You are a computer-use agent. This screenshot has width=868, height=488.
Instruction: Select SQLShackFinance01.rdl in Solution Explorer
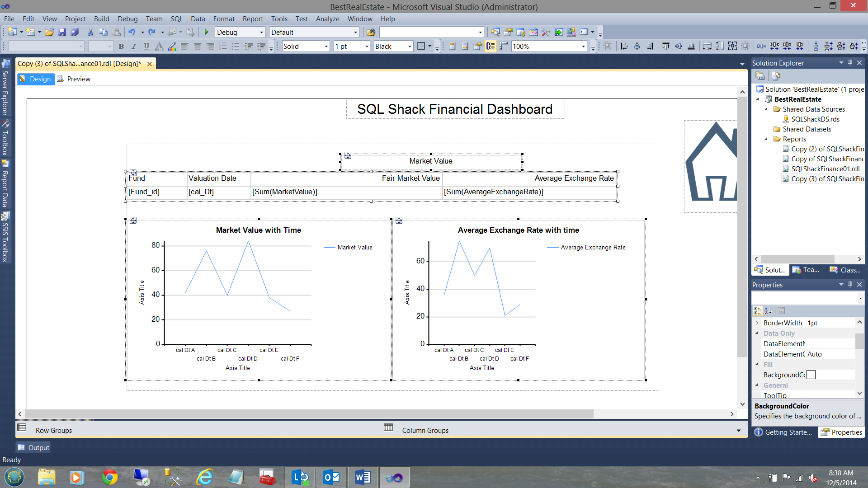tap(825, 169)
